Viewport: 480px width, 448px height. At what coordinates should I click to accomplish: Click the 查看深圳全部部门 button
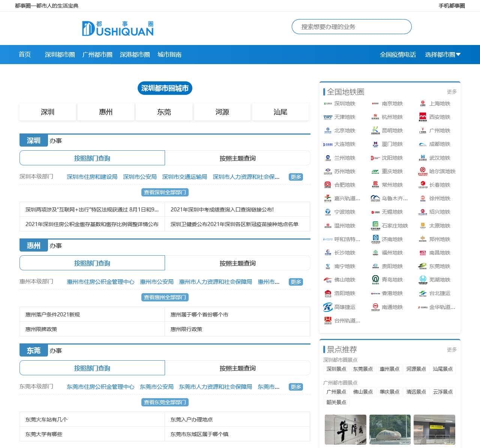pos(165,192)
